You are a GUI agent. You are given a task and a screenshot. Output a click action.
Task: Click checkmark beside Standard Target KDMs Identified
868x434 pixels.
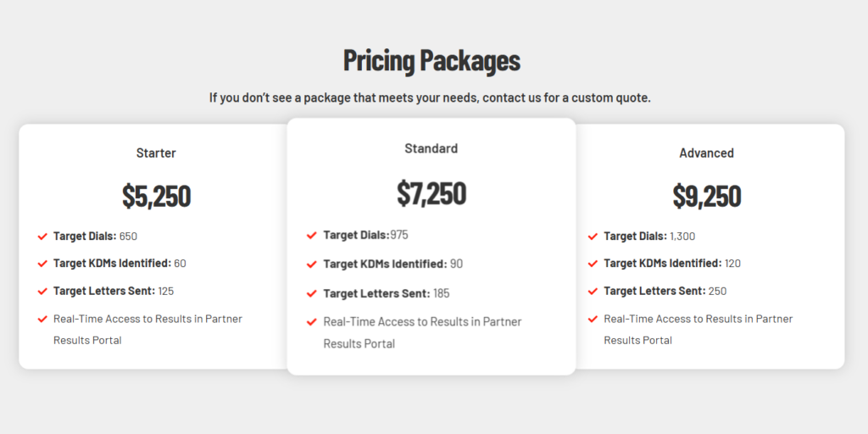click(312, 264)
